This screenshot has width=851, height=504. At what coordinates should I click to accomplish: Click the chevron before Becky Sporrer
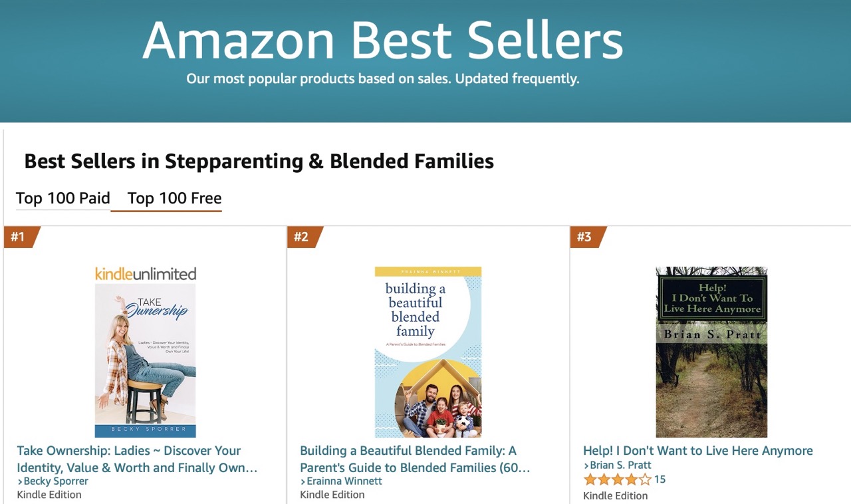[x=20, y=481]
